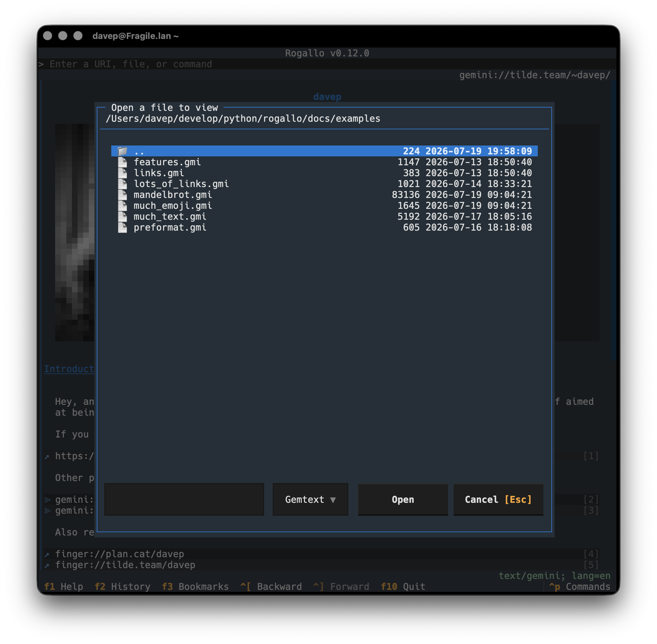Image resolution: width=657 pixels, height=644 pixels.
Task: Click the '..' parent directory entry name
Action: click(139, 151)
